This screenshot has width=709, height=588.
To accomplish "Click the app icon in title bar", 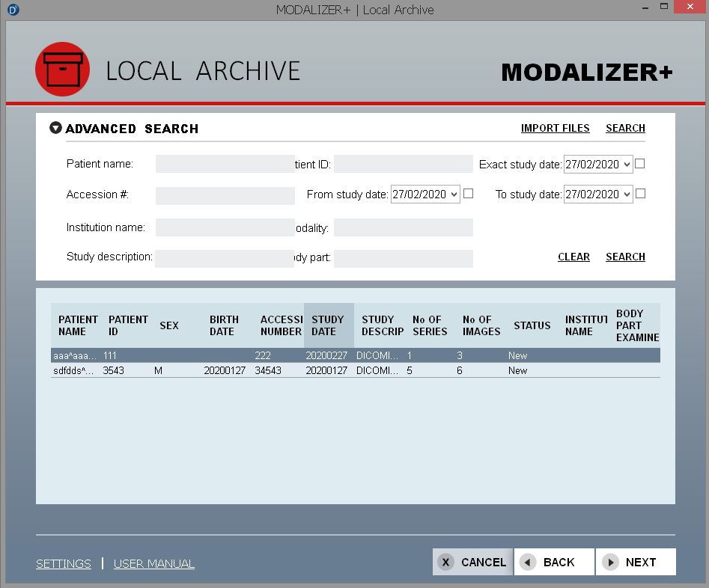I will [x=13, y=10].
